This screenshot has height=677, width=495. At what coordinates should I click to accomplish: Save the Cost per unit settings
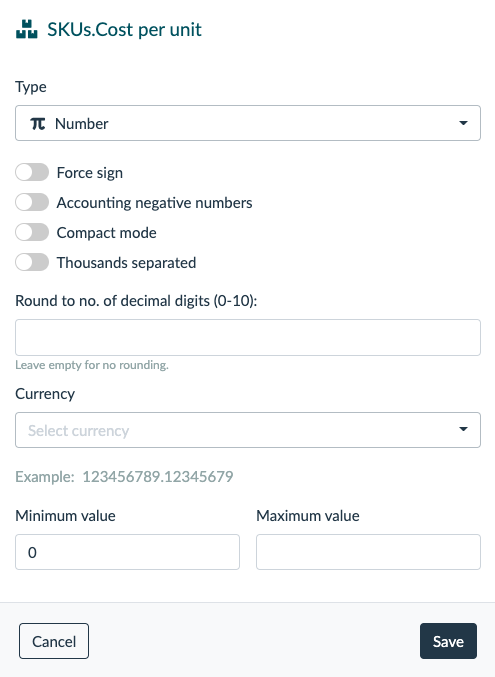pos(448,641)
